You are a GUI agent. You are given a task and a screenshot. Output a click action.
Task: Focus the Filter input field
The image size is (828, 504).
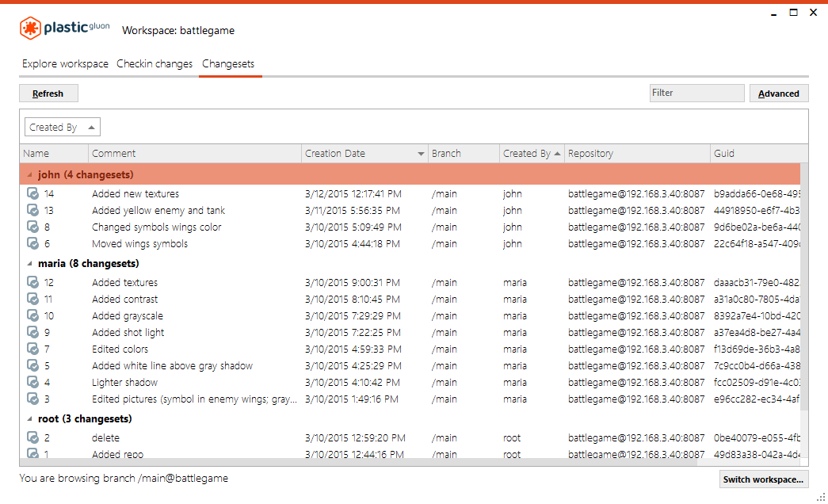tap(697, 93)
